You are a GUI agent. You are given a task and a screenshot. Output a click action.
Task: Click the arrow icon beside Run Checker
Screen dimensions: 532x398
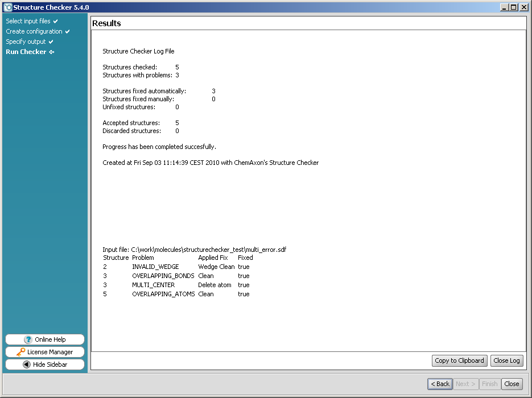(52, 52)
